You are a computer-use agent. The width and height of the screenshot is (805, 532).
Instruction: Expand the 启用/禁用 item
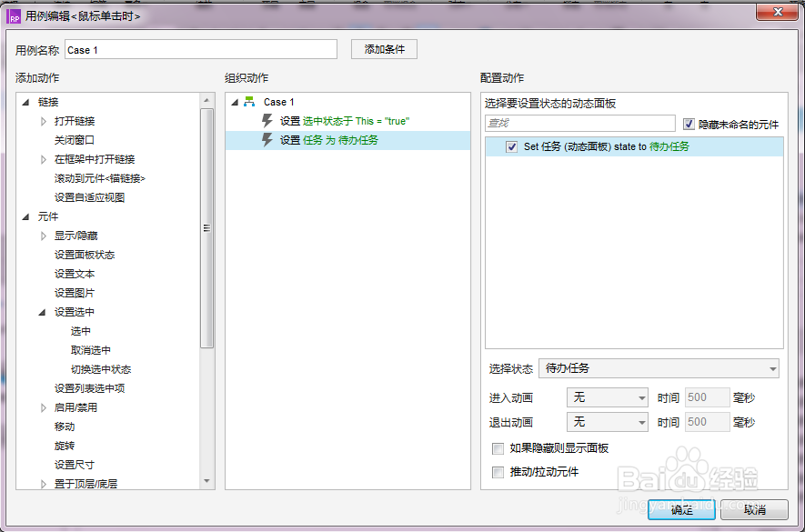(44, 407)
